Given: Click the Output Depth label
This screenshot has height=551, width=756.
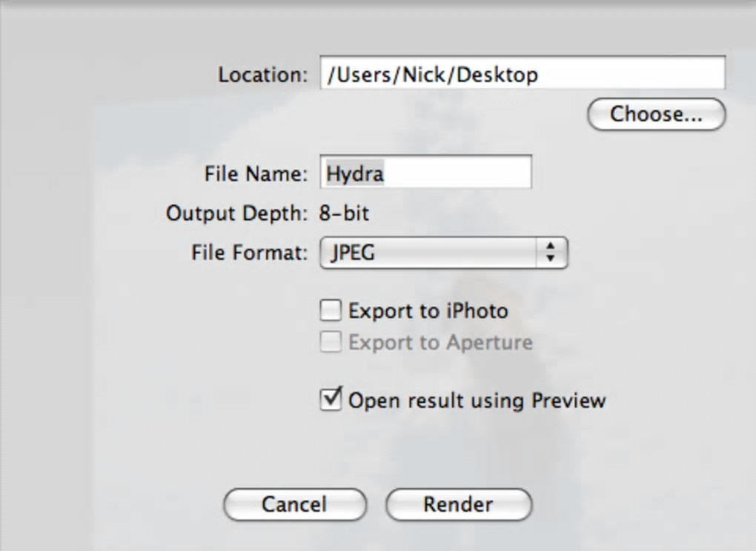Looking at the screenshot, I should (x=236, y=214).
